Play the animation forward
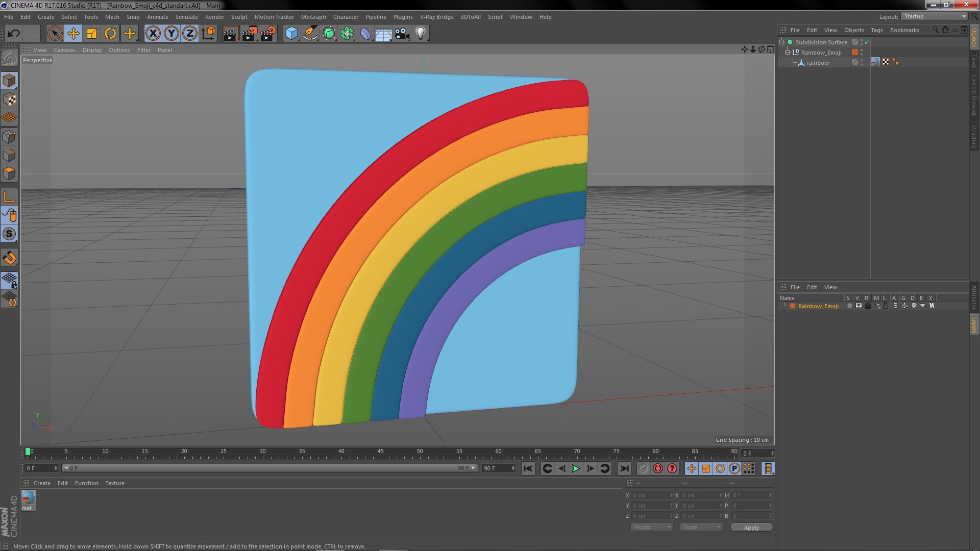 point(576,468)
